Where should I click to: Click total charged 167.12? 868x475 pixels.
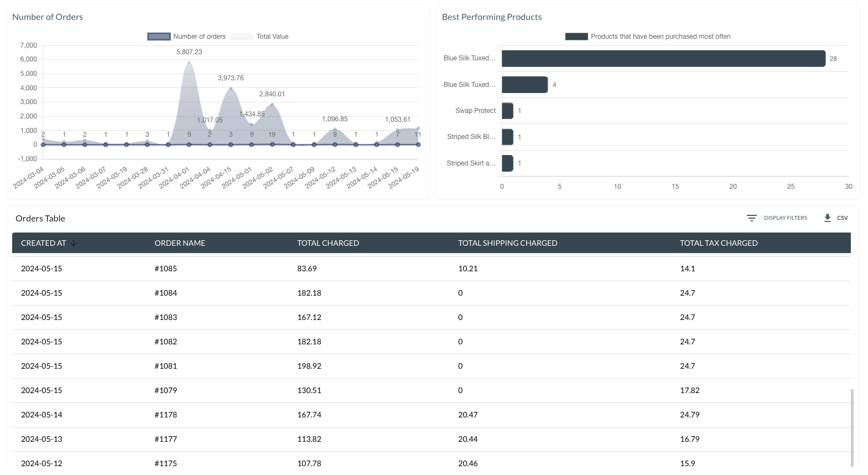pyautogui.click(x=309, y=317)
